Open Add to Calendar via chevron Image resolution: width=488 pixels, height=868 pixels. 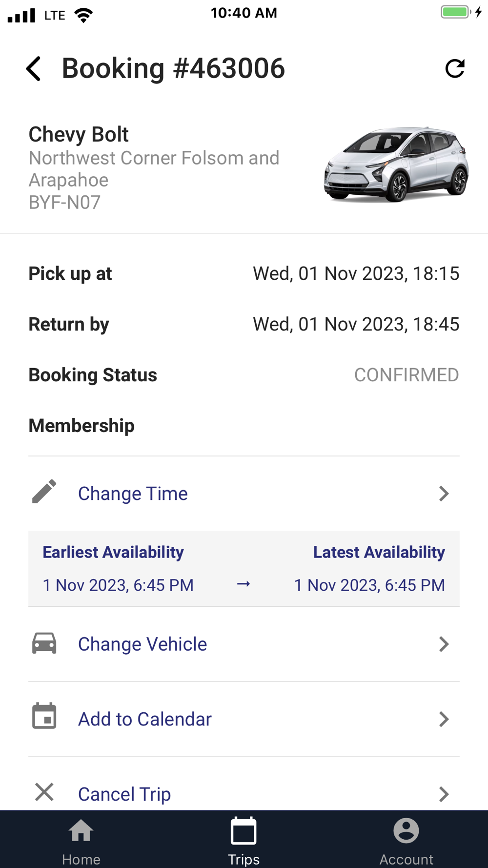click(443, 719)
